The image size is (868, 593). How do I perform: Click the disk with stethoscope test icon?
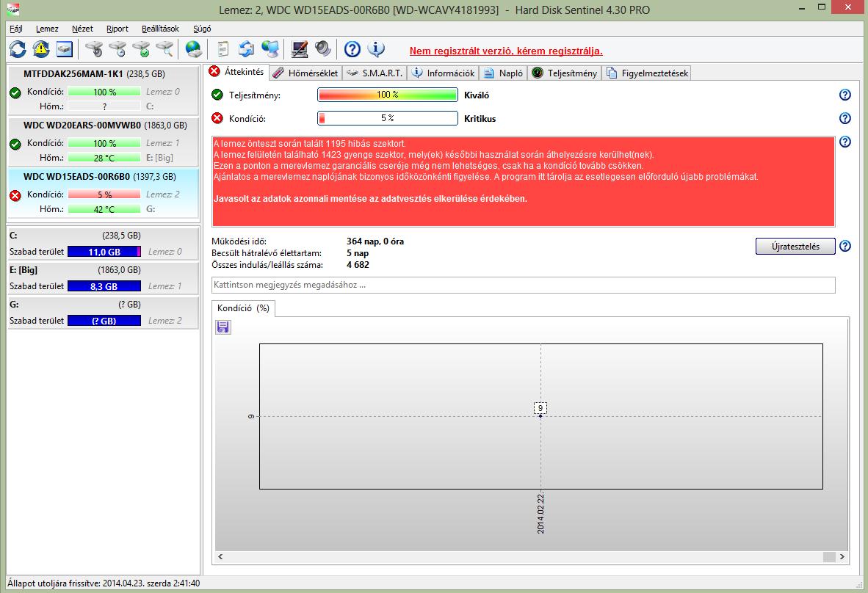tap(93, 49)
